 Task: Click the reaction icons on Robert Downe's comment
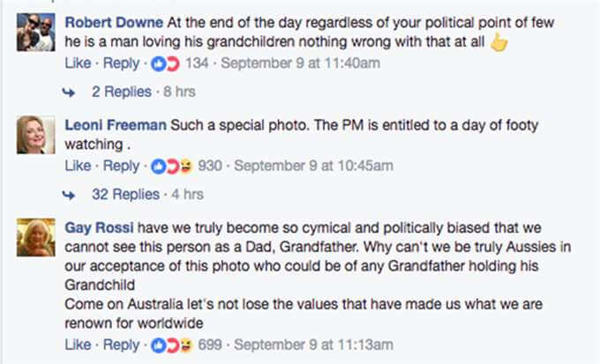click(165, 63)
